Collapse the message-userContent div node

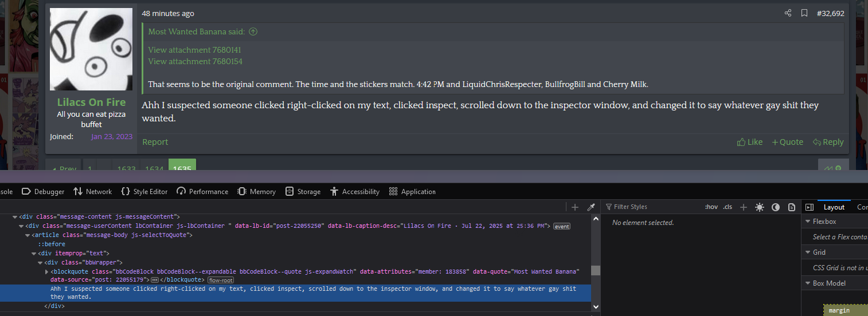[x=21, y=226]
